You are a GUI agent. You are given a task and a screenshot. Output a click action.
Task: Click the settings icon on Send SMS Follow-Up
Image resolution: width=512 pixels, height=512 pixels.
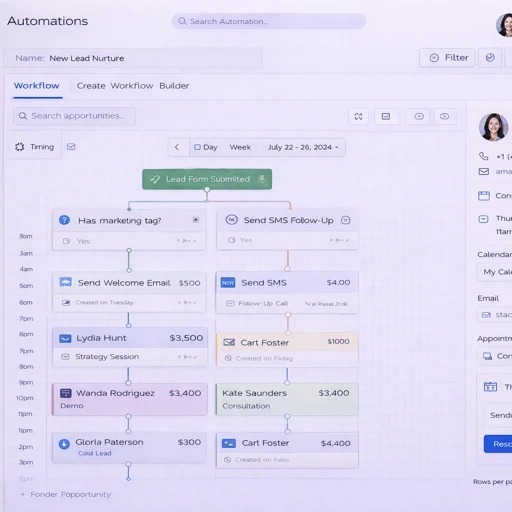[x=346, y=220]
